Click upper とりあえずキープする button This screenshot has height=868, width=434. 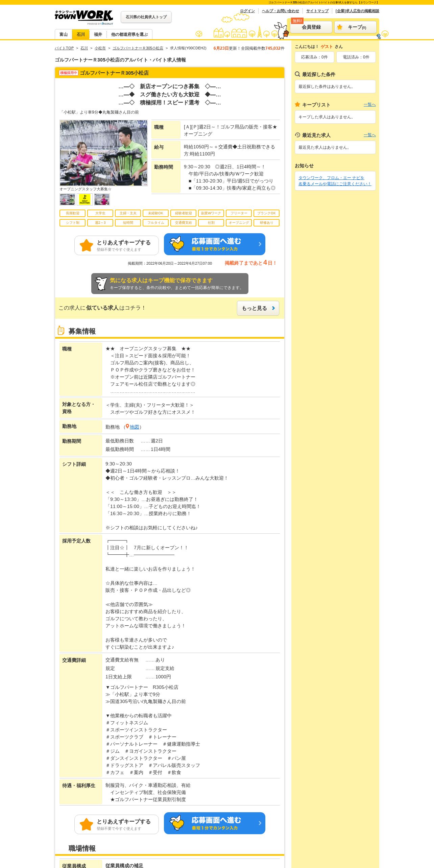tap(117, 245)
